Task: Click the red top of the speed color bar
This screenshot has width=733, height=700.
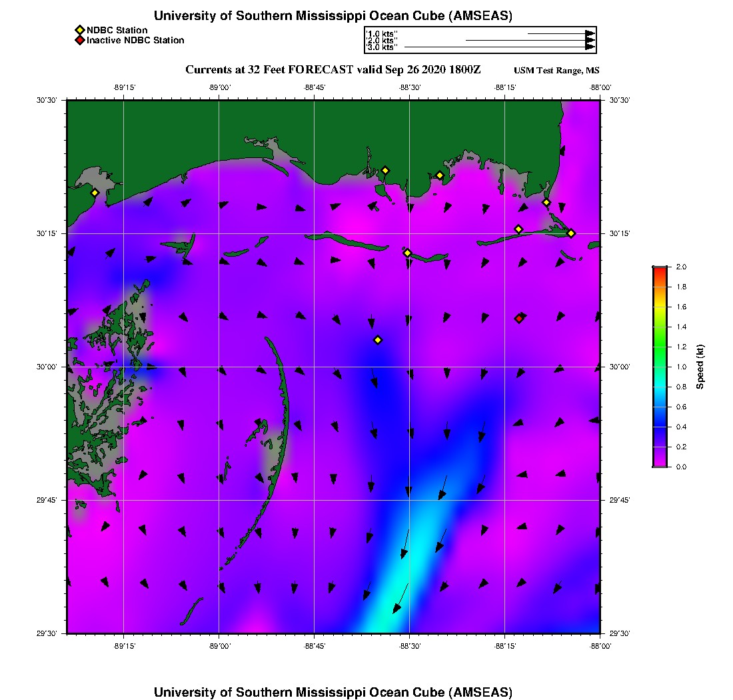Action: pos(660,269)
